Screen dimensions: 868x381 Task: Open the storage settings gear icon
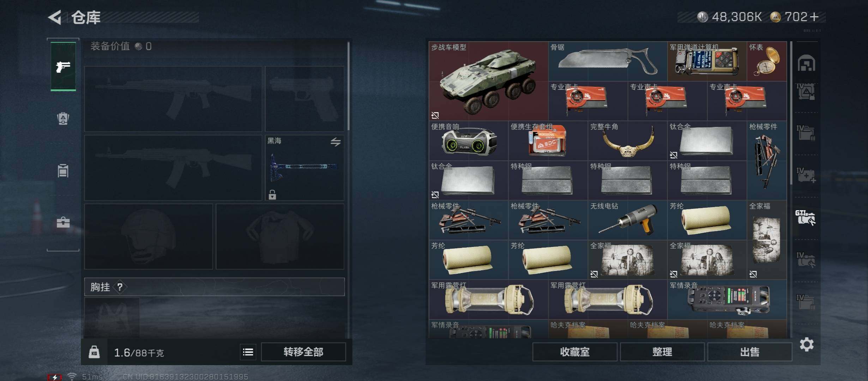pyautogui.click(x=807, y=344)
